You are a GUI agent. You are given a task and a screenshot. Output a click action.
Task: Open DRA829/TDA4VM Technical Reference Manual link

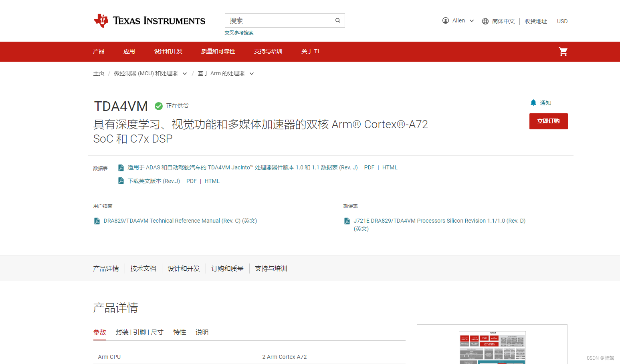tap(180, 221)
